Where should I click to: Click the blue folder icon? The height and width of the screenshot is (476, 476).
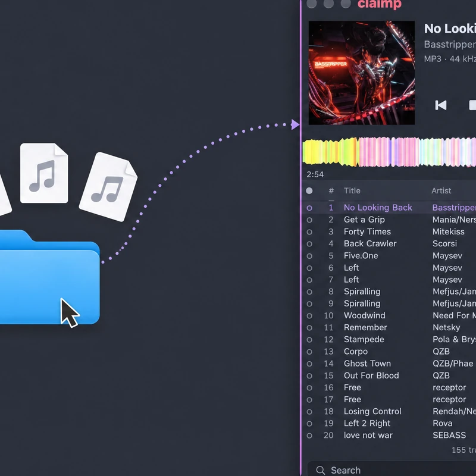click(50, 277)
